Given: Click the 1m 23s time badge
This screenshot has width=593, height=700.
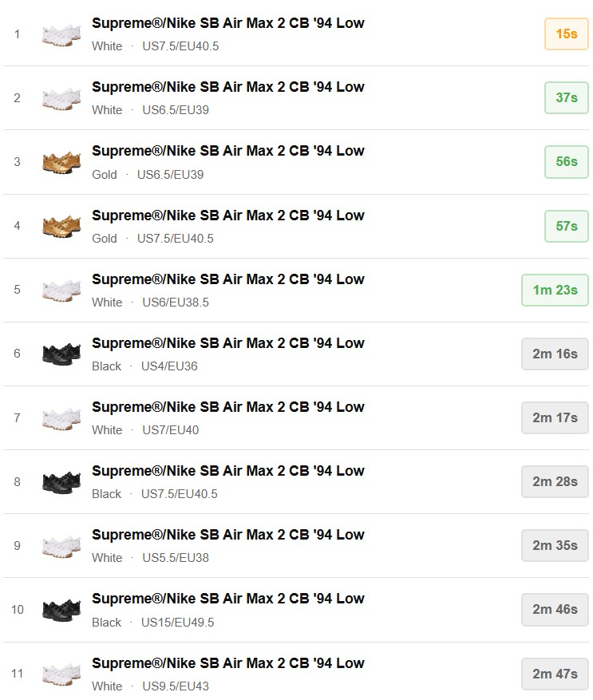Looking at the screenshot, I should [555, 290].
